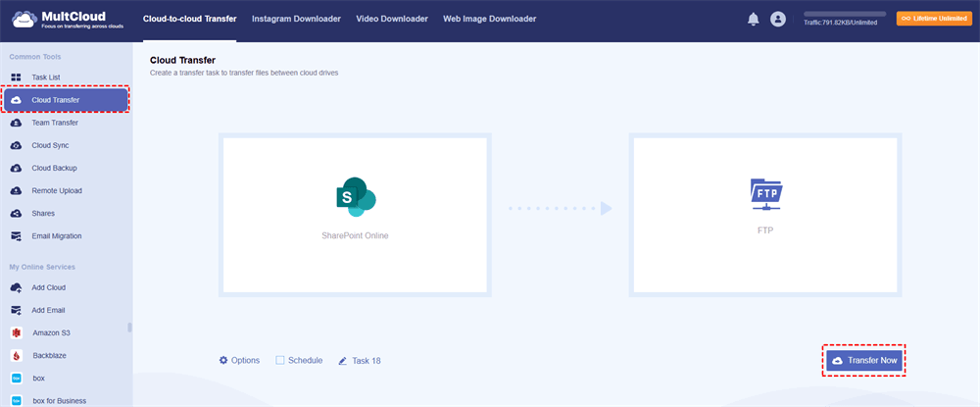The width and height of the screenshot is (980, 407).
Task: Click the Amazon S3 service icon
Action: [x=17, y=333]
